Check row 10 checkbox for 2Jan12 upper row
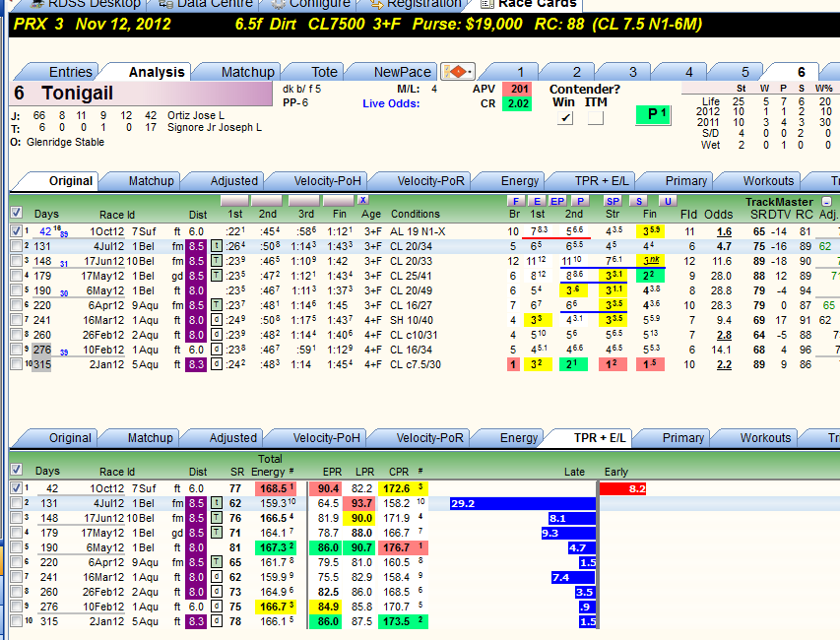 (x=17, y=364)
